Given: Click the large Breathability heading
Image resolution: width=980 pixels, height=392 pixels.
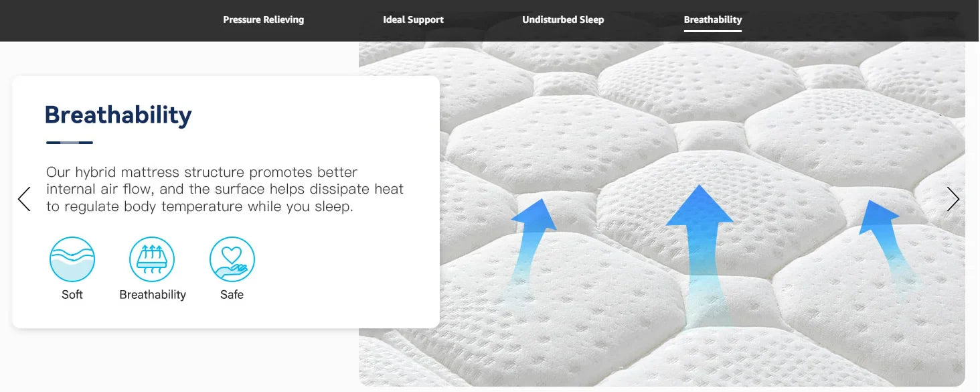Looking at the screenshot, I should point(118,115).
